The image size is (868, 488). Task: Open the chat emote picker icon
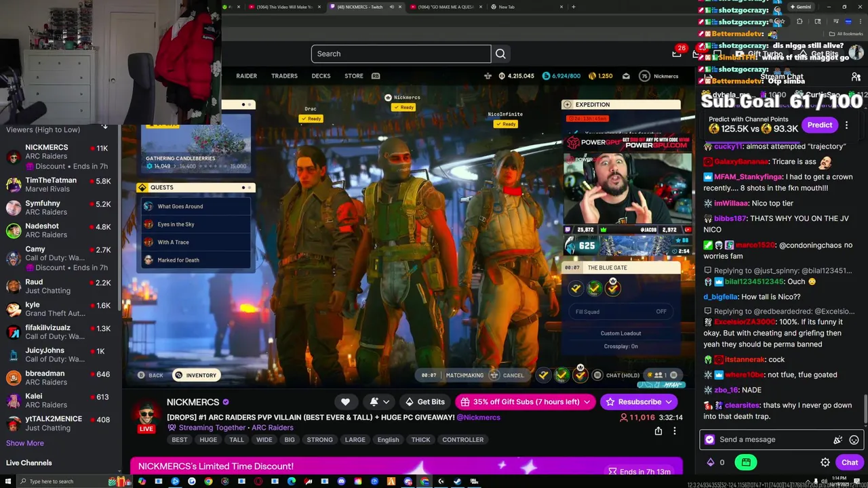point(854,440)
